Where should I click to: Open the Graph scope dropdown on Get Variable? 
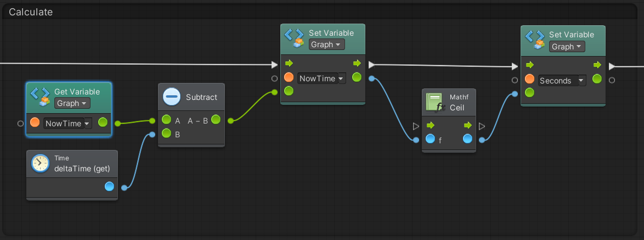tap(72, 103)
